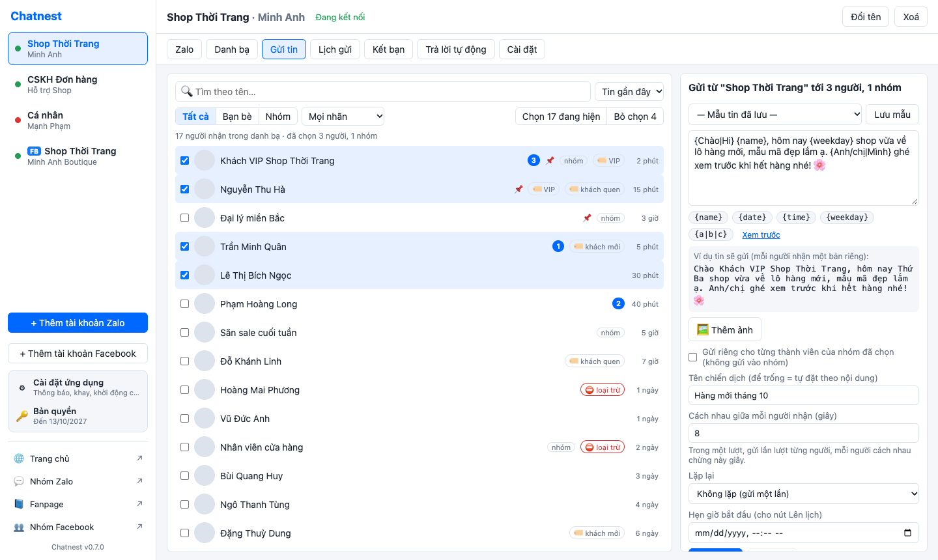The height and width of the screenshot is (560, 938).
Task: Click the VIP tag on Khách VIP Shop row
Action: tap(609, 161)
